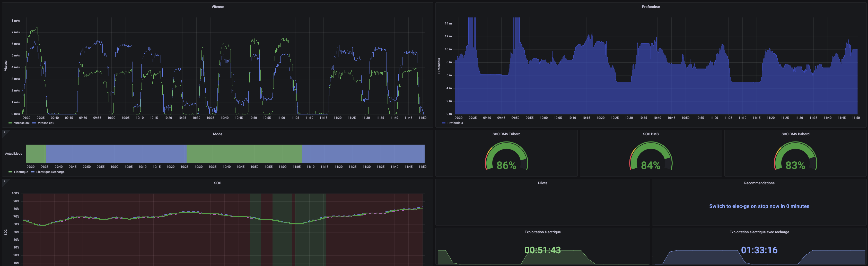Click the "0 m" depth axis label

(x=449, y=114)
